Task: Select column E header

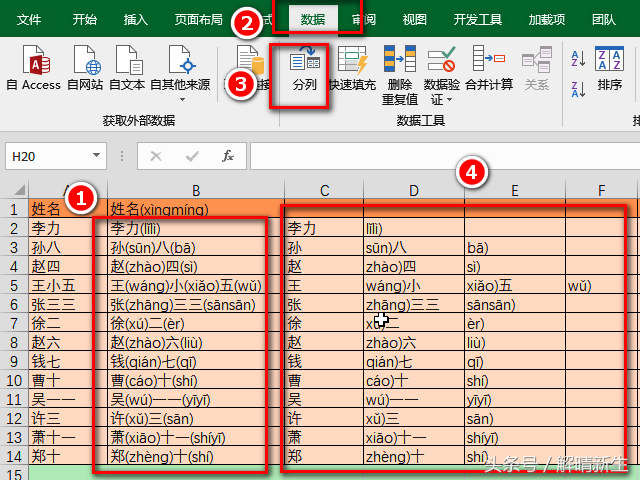Action: pyautogui.click(x=515, y=190)
